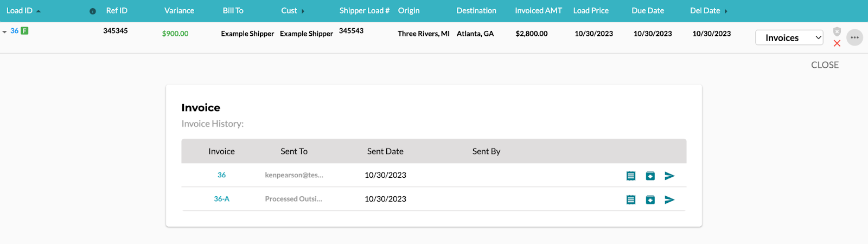Click the red X icon on load 36
This screenshot has width=868, height=244.
(837, 43)
